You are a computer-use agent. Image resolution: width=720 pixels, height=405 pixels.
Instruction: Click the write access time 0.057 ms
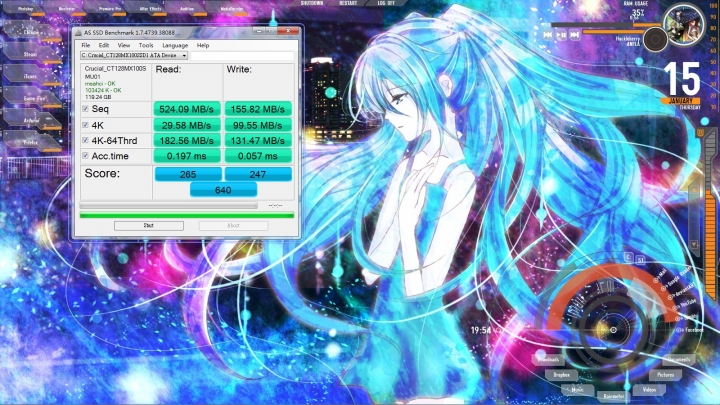258,156
